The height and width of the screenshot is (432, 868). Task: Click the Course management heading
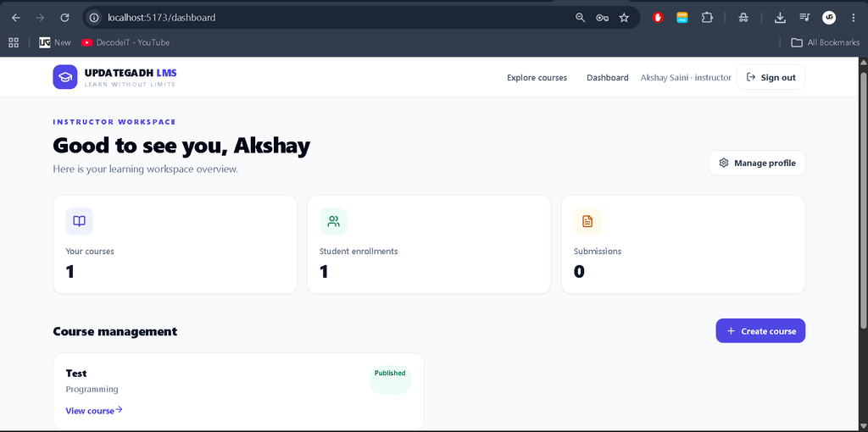115,331
